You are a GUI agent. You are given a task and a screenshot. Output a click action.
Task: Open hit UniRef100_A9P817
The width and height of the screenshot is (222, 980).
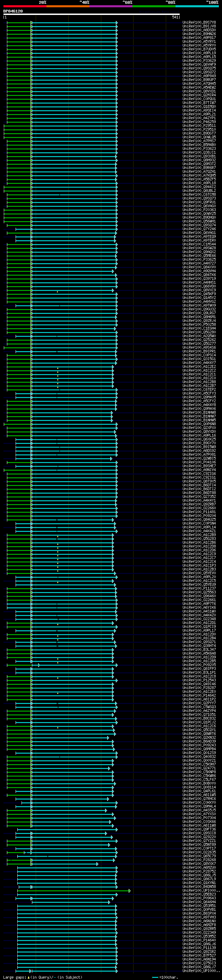click(199, 38)
